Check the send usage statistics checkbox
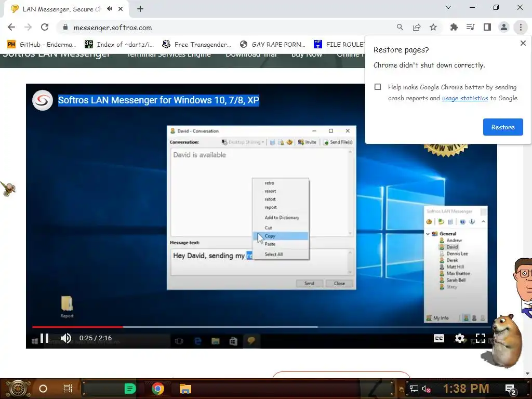The height and width of the screenshot is (399, 532). pyautogui.click(x=378, y=87)
